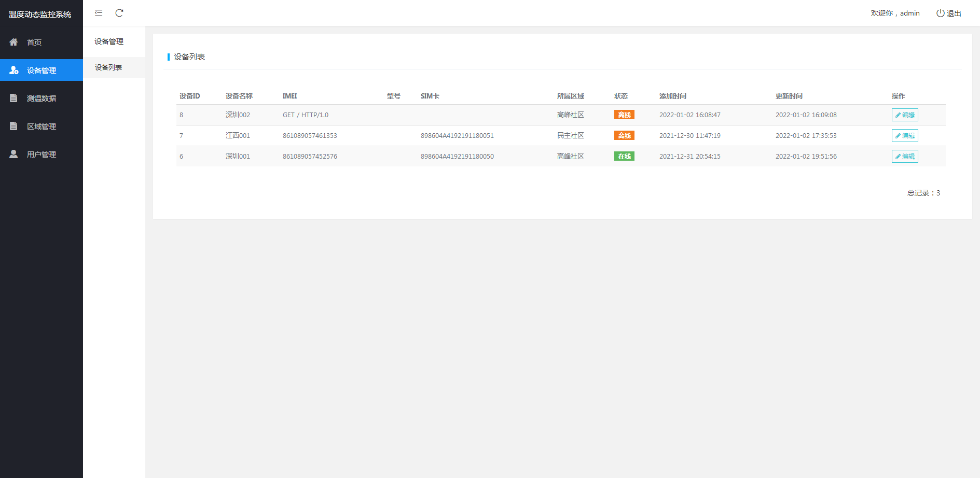
Task: Click the power icon to log out
Action: pos(940,13)
